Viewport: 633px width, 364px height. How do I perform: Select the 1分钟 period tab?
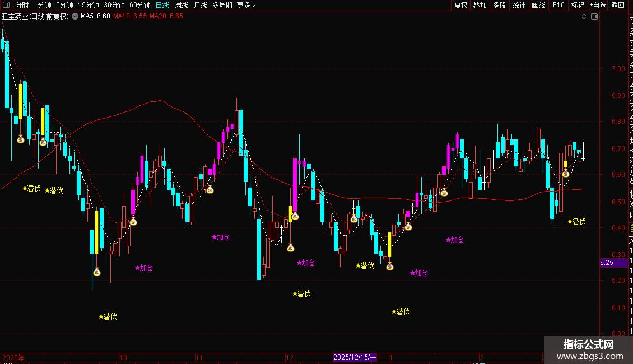click(43, 5)
